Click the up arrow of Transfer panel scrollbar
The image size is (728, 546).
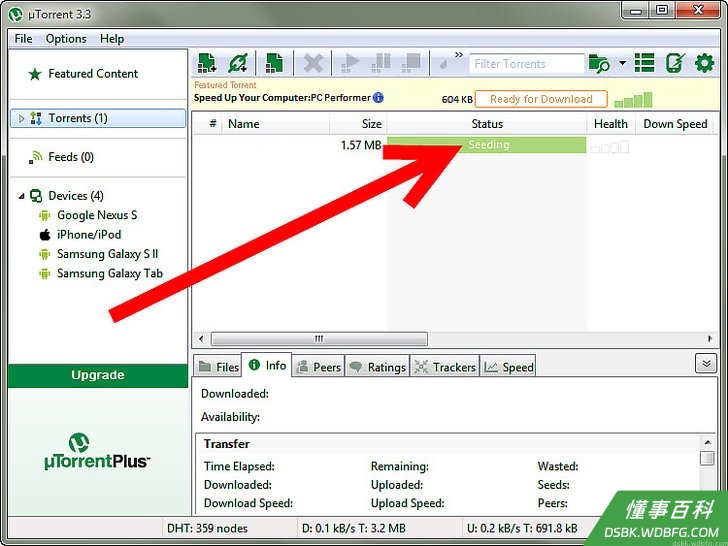click(708, 442)
